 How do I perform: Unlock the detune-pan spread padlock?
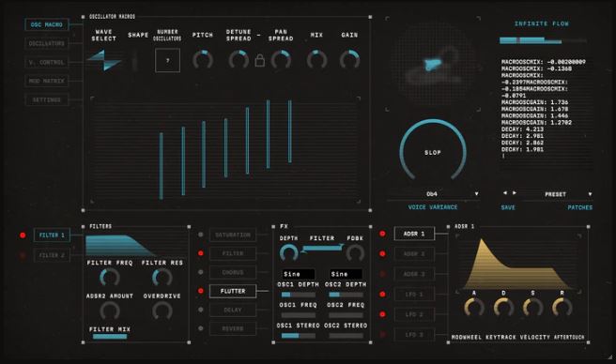click(260, 60)
